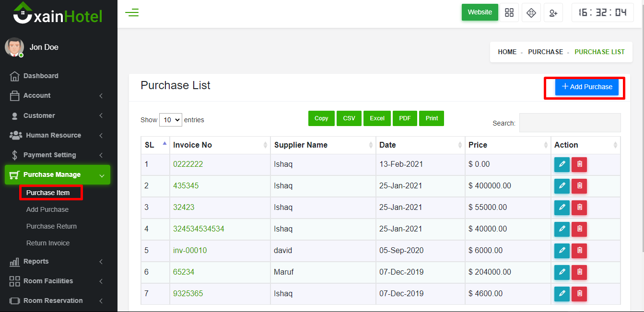
Task: Click the hamburger menu toggle icon
Action: click(x=132, y=13)
